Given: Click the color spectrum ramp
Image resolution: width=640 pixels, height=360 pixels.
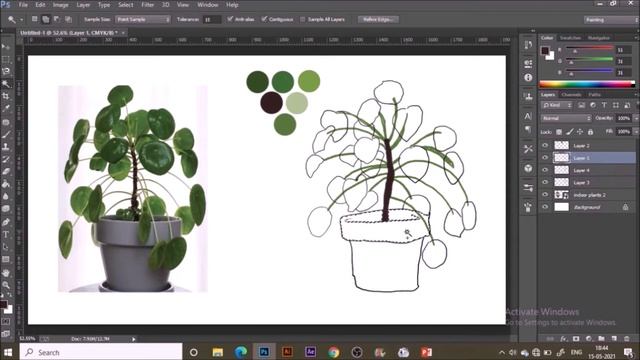Looking at the screenshot, I should pyautogui.click(x=587, y=84).
